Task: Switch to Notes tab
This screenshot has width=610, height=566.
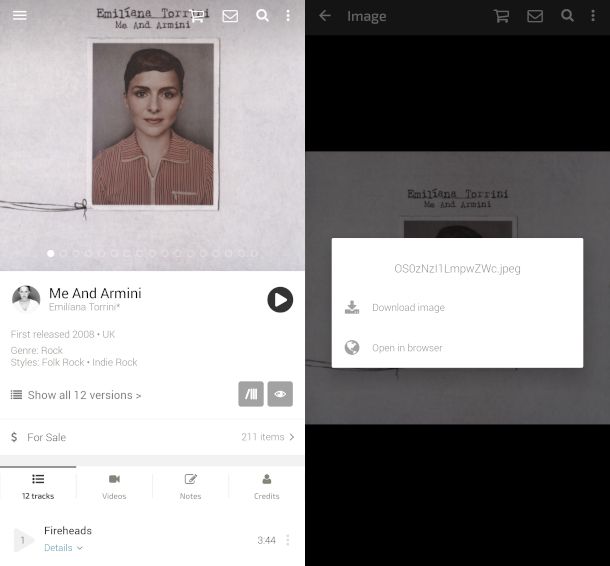Action: click(x=190, y=486)
